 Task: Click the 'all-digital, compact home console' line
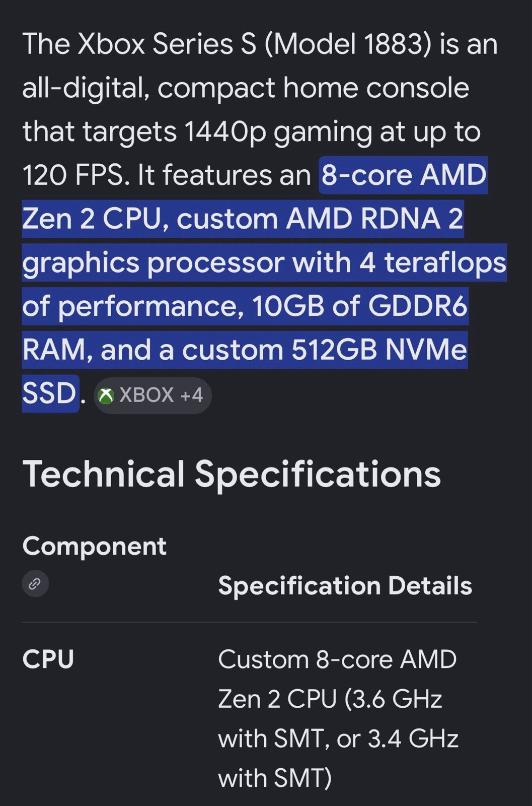point(246,89)
